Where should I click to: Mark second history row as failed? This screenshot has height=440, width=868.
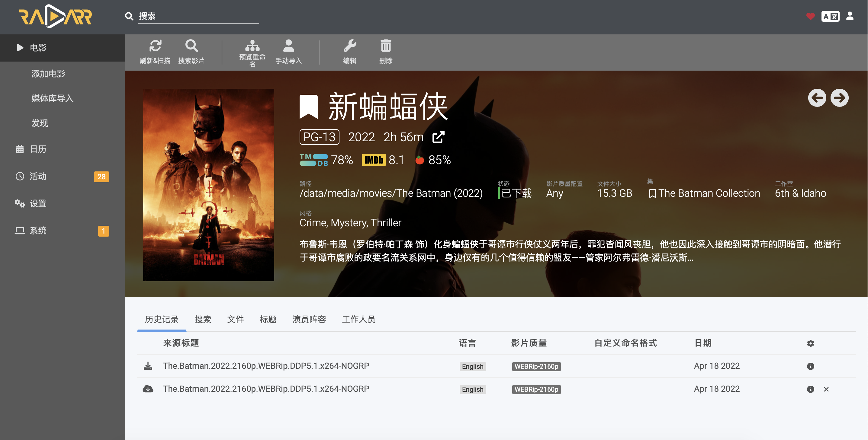(x=826, y=390)
